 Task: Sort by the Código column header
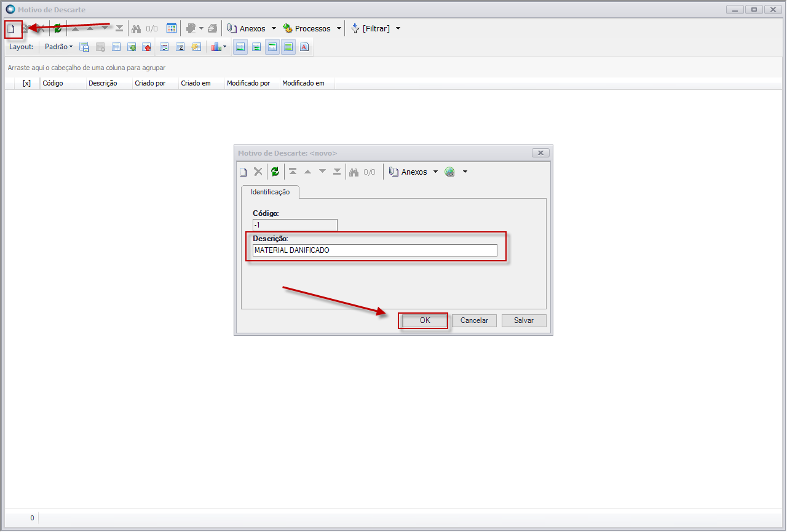63,83
